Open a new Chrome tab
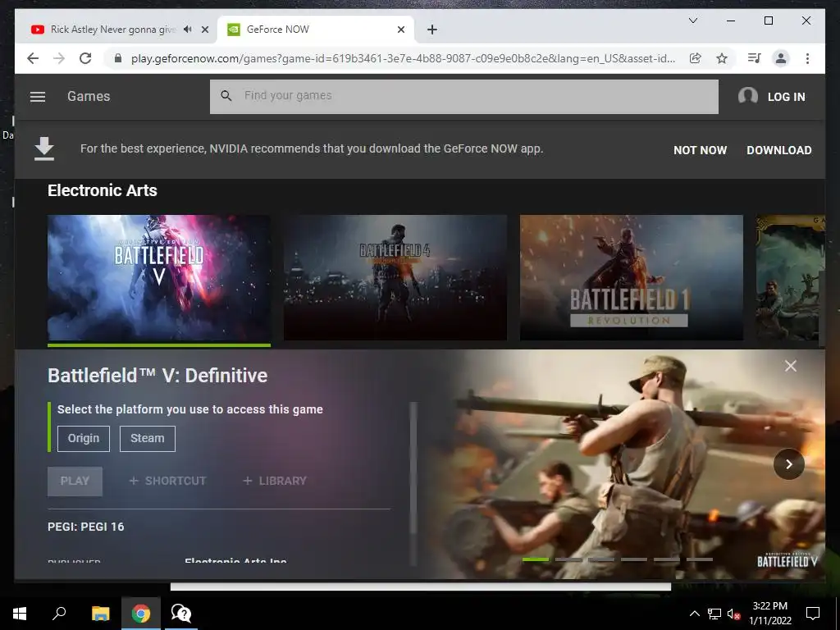Image resolution: width=840 pixels, height=630 pixels. click(x=431, y=30)
